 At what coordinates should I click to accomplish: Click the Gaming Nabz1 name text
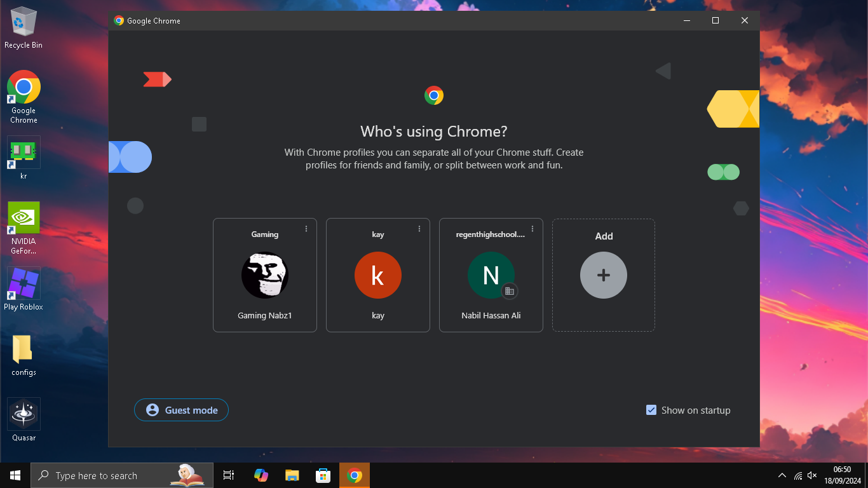click(x=265, y=315)
